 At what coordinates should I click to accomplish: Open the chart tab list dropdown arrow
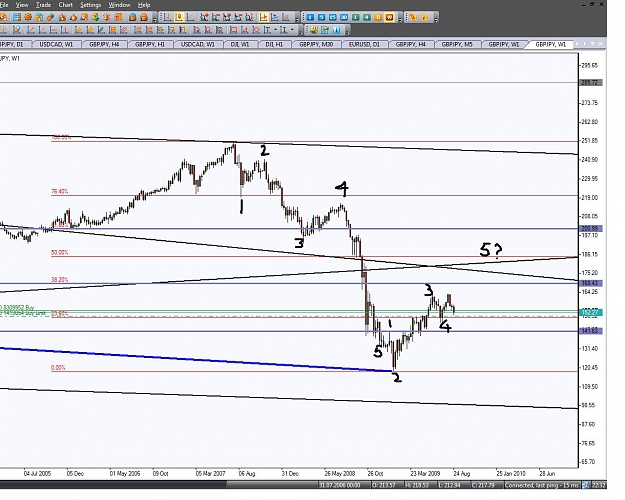pyautogui.click(x=592, y=43)
